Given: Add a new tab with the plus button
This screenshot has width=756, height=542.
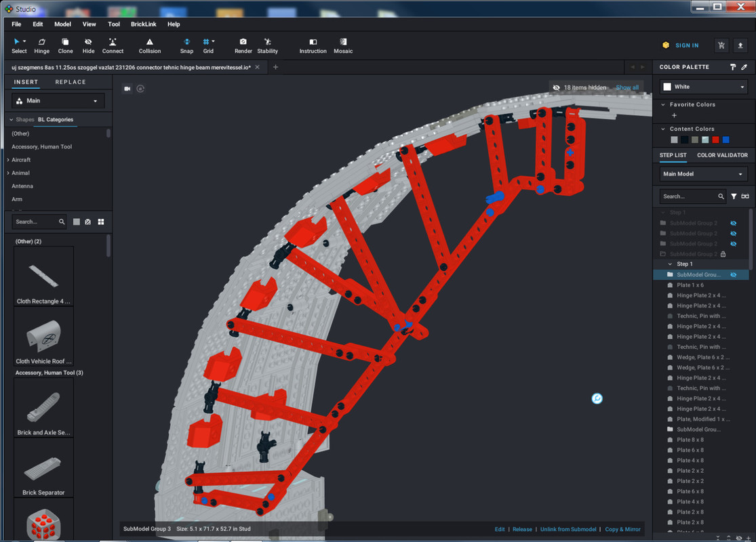Looking at the screenshot, I should (275, 67).
